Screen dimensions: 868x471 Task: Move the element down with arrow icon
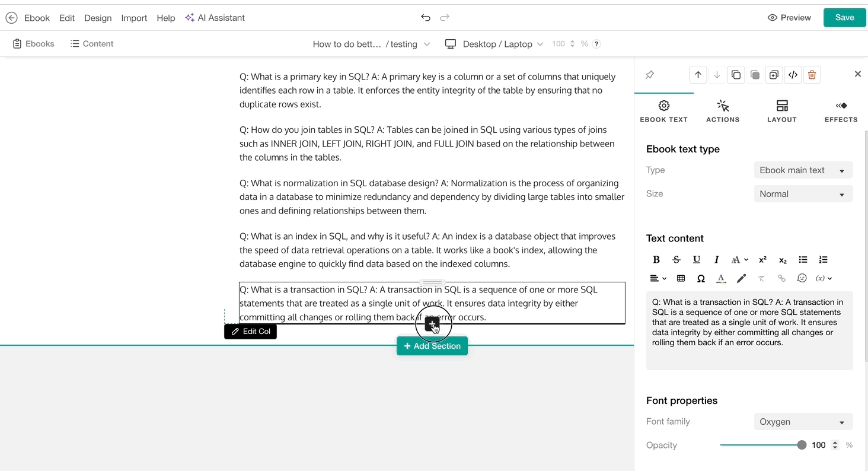click(x=717, y=75)
